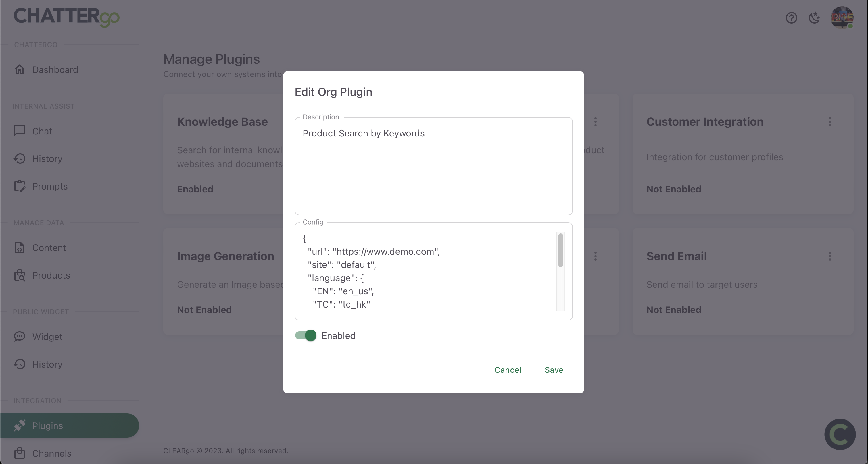
Task: Click the Products search bag icon
Action: [20, 275]
